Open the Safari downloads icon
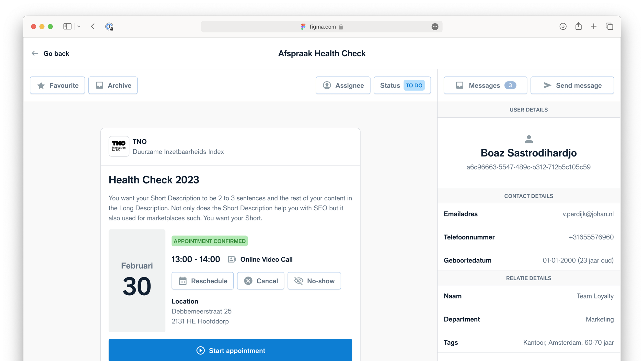The image size is (644, 361). click(563, 26)
